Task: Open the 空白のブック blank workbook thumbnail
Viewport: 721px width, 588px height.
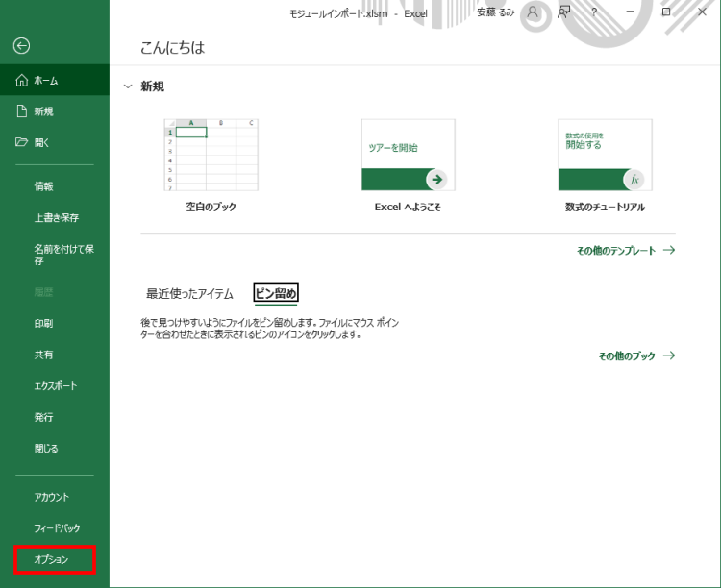Action: click(211, 155)
